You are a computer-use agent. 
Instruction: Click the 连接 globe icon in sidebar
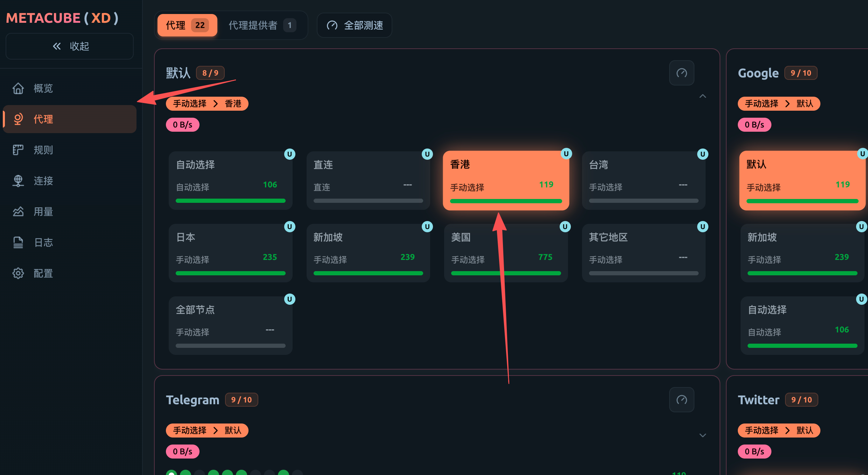18,181
